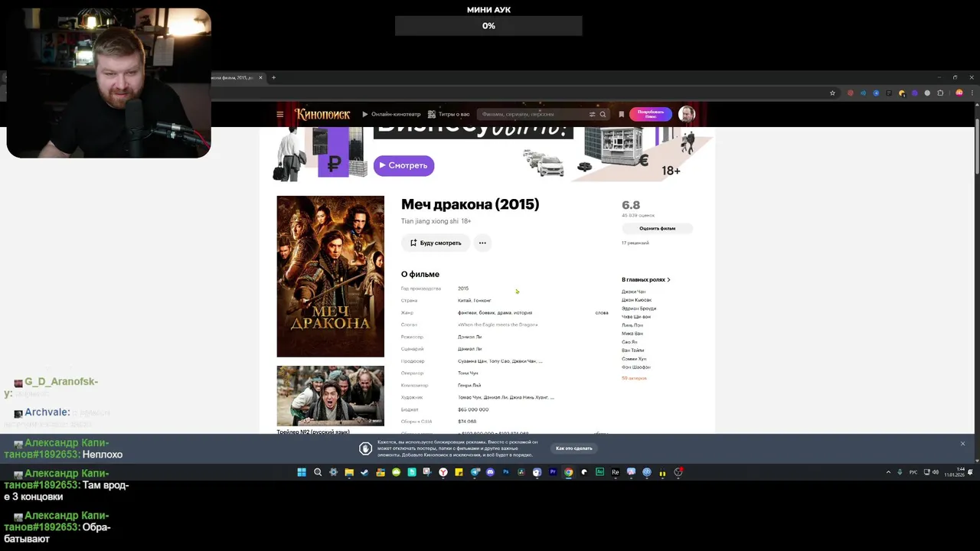This screenshot has width=980, height=551.
Task: Open the 17 рецензий link
Action: [x=635, y=243]
